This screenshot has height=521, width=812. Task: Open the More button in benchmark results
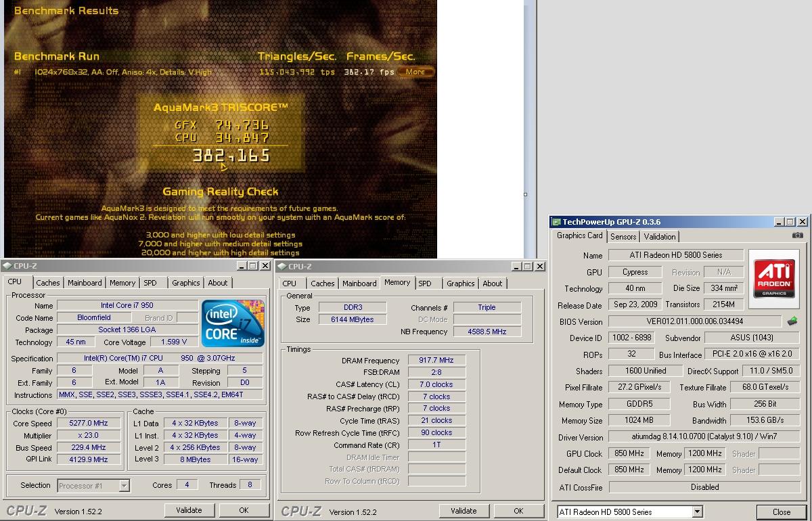(x=415, y=72)
